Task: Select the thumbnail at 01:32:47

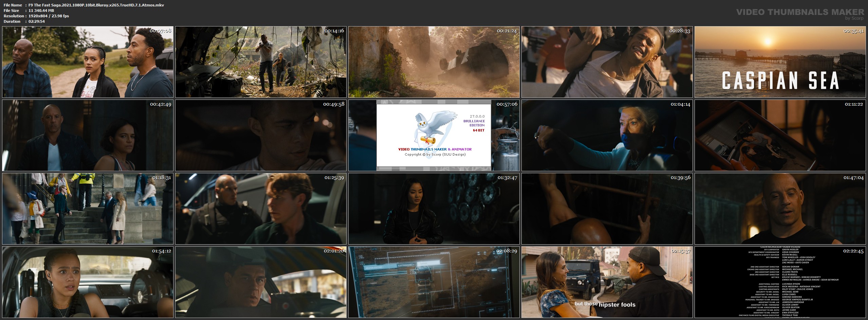Action: (x=434, y=209)
